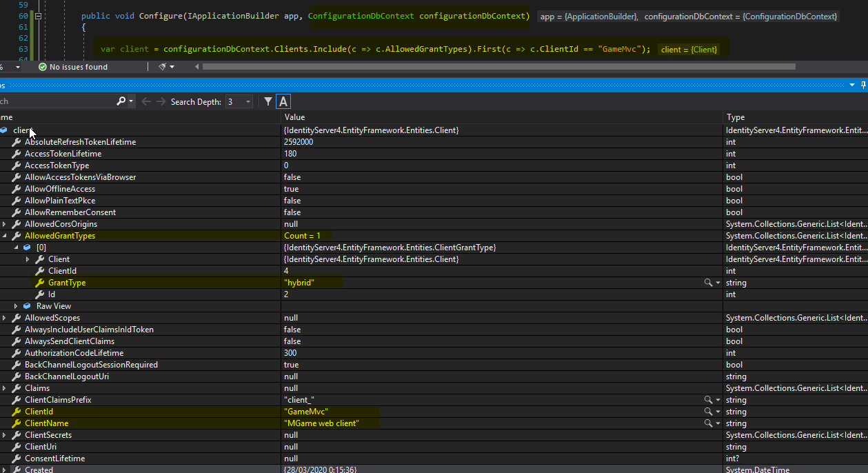868x473 pixels.
Task: Open the Locals panel window menu arrow
Action: (852, 85)
